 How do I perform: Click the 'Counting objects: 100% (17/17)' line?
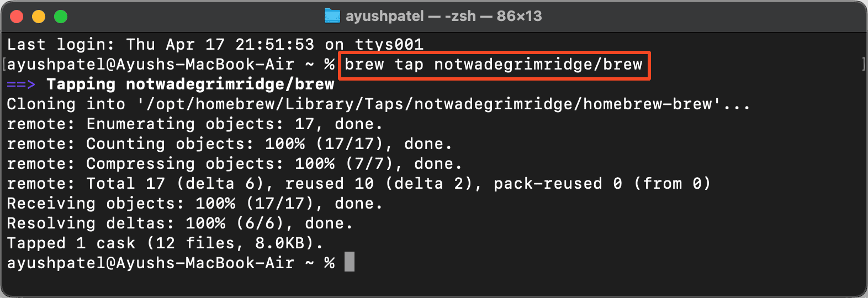coord(229,144)
